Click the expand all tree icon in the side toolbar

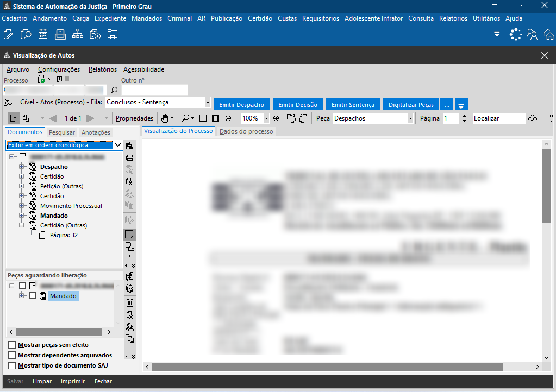[129, 146]
